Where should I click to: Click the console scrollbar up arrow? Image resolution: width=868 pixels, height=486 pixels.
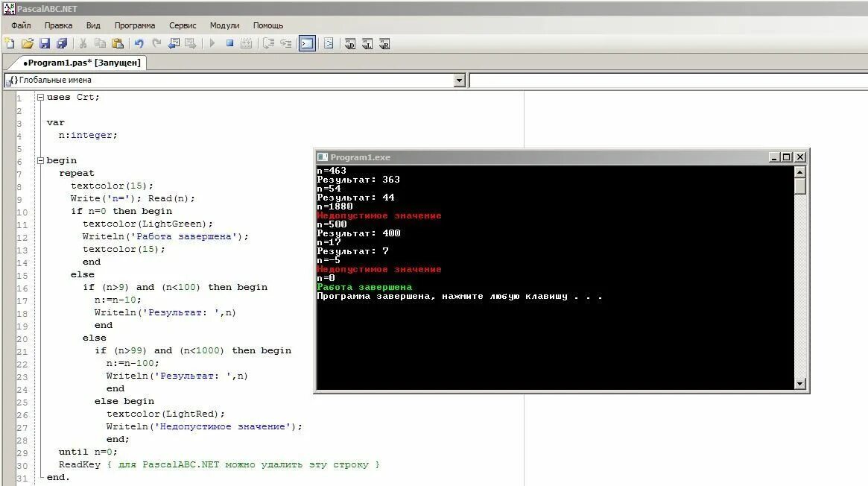click(799, 171)
